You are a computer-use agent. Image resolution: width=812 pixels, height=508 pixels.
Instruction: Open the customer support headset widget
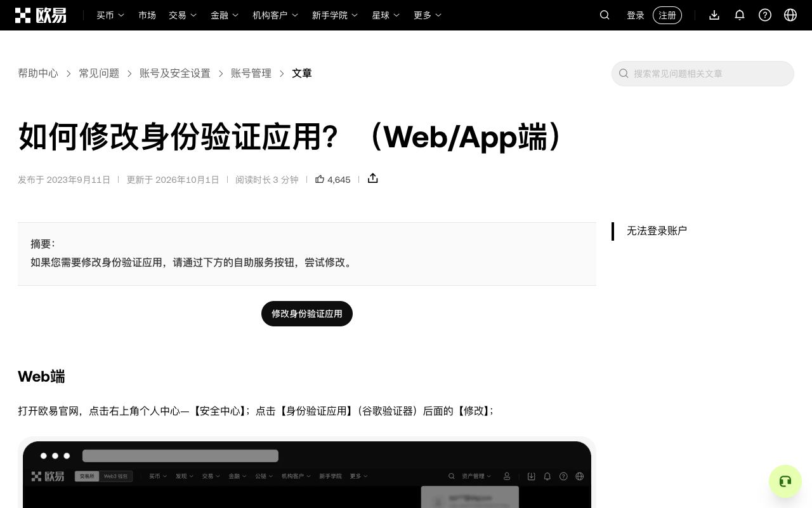[x=785, y=481]
